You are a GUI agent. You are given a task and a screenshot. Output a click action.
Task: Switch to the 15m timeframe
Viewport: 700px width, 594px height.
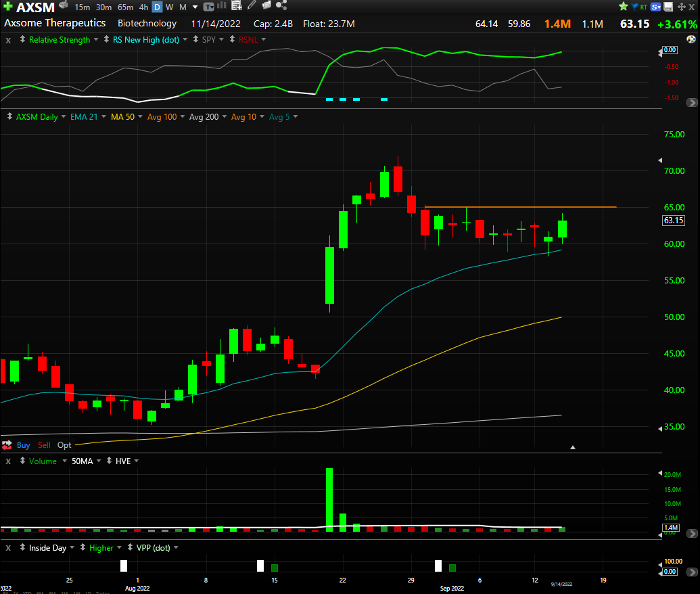tap(82, 7)
